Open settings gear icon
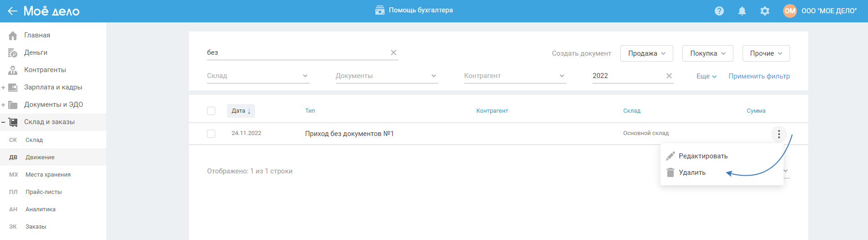The image size is (868, 240). (x=765, y=11)
